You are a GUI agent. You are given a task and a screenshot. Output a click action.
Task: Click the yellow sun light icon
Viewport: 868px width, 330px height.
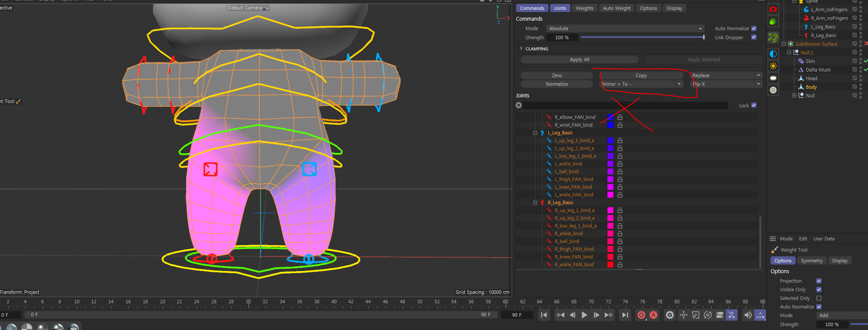(x=773, y=66)
